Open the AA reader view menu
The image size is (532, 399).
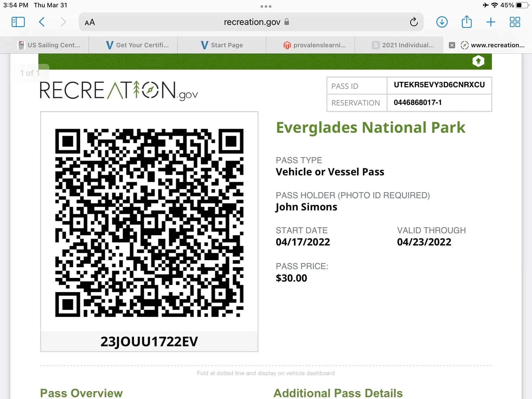(x=90, y=23)
